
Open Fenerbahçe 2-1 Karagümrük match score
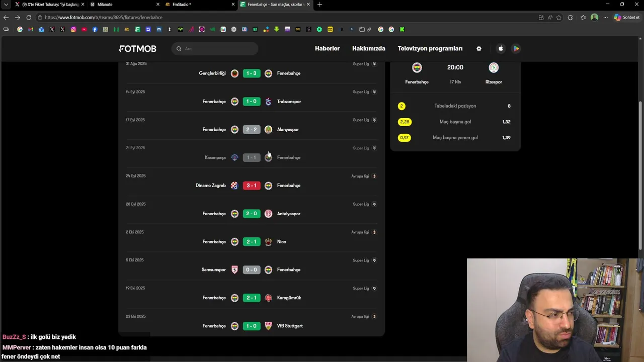tap(252, 298)
